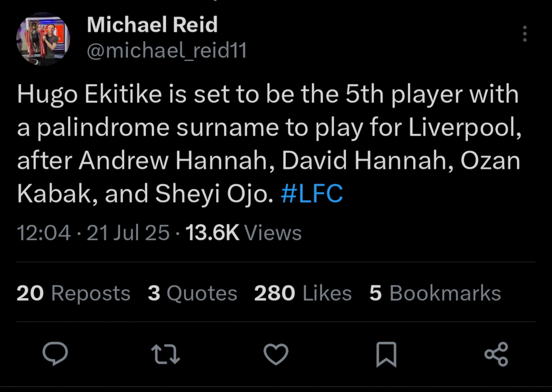Image resolution: width=552 pixels, height=392 pixels.
Task: Reply to Michael Reid's post
Action: (55, 354)
